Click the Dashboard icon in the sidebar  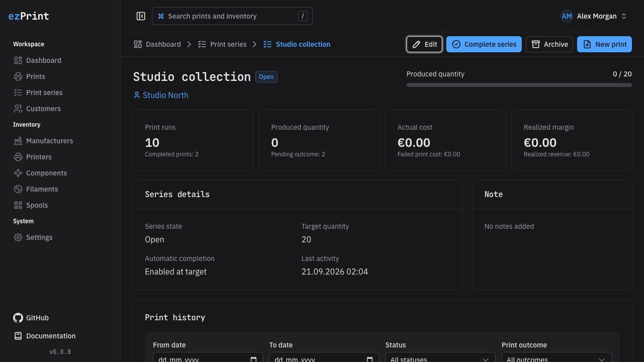pyautogui.click(x=18, y=60)
